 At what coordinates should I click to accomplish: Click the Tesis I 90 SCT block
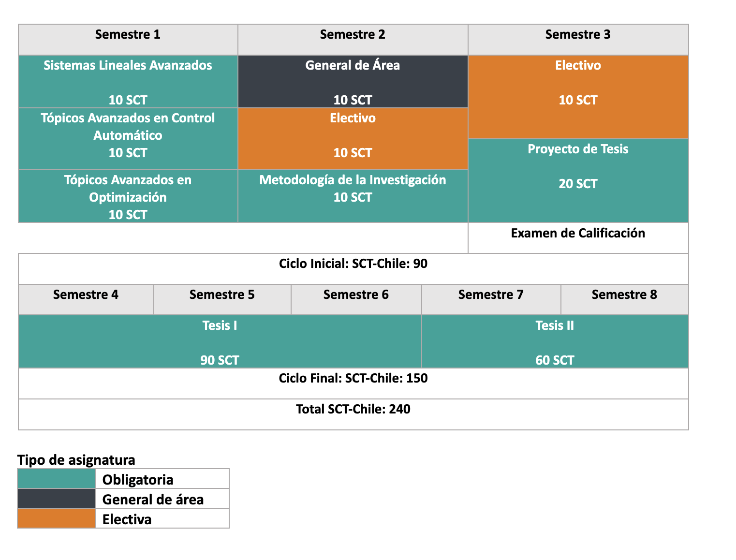220,341
